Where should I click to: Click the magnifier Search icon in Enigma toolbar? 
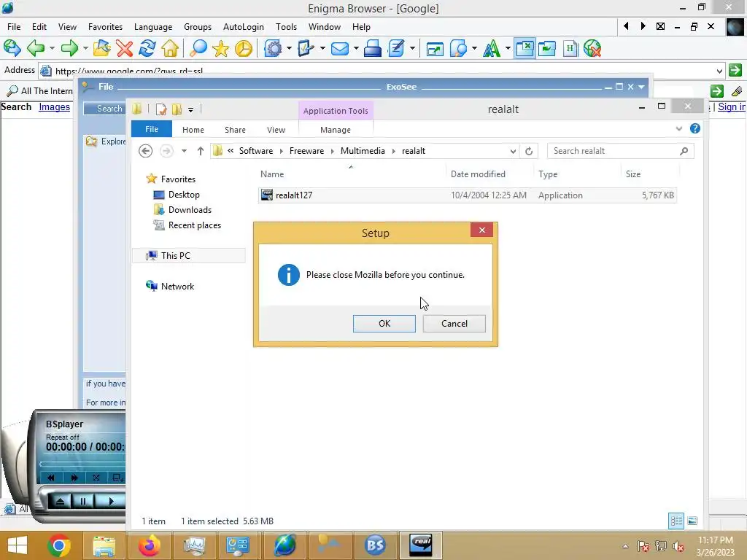(198, 48)
